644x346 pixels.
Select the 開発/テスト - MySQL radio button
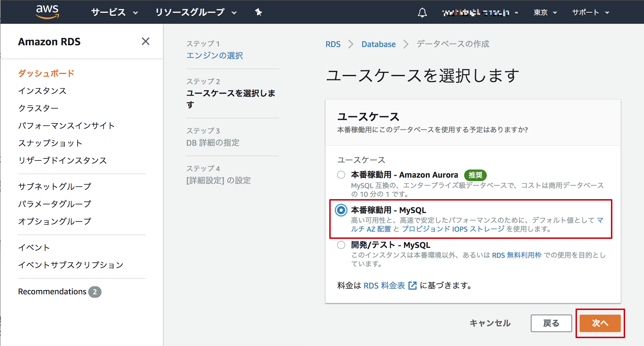[x=341, y=245]
